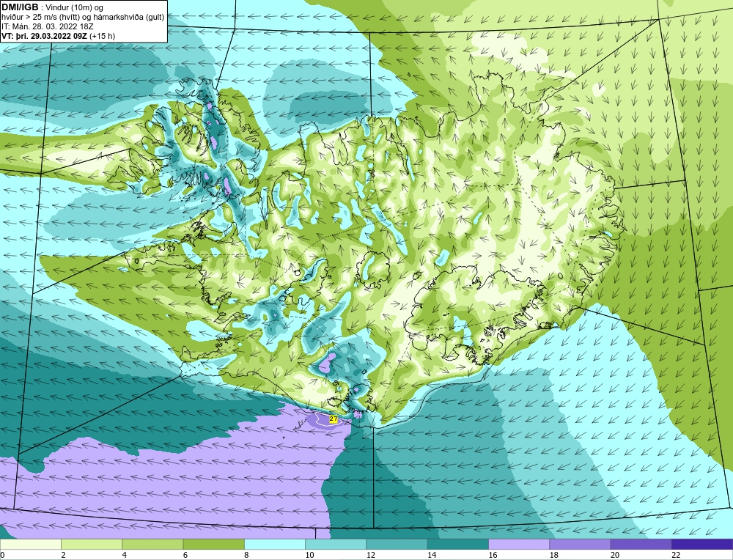Viewport: 733px width, 560px height.
Task: Click the 12-14 m/s teal legend swatch
Action: coord(397,544)
